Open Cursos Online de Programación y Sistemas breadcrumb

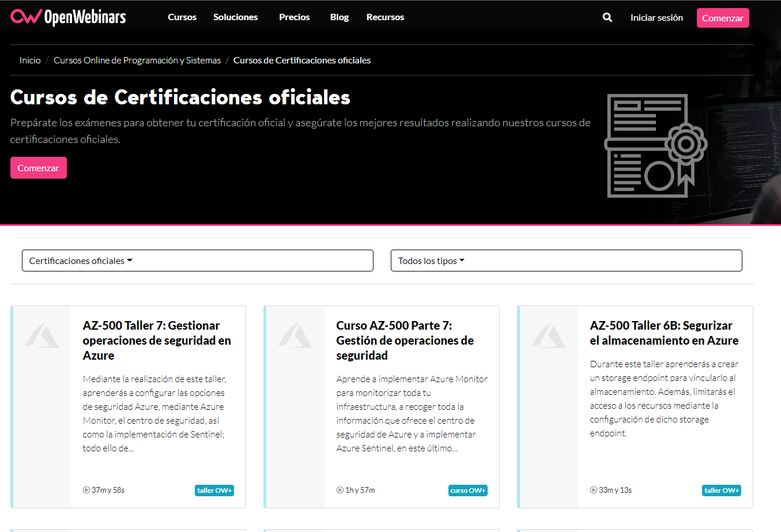click(137, 60)
